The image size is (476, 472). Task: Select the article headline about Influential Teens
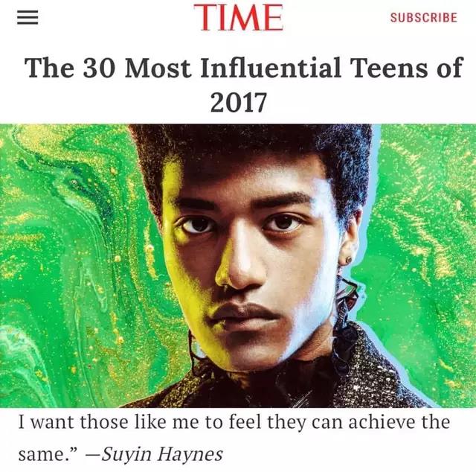[x=238, y=84]
